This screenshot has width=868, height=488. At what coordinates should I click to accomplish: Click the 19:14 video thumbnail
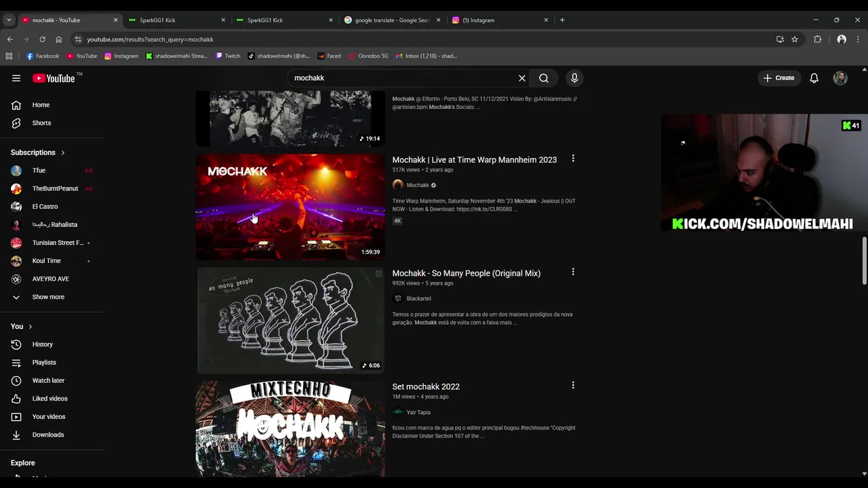[x=290, y=119]
